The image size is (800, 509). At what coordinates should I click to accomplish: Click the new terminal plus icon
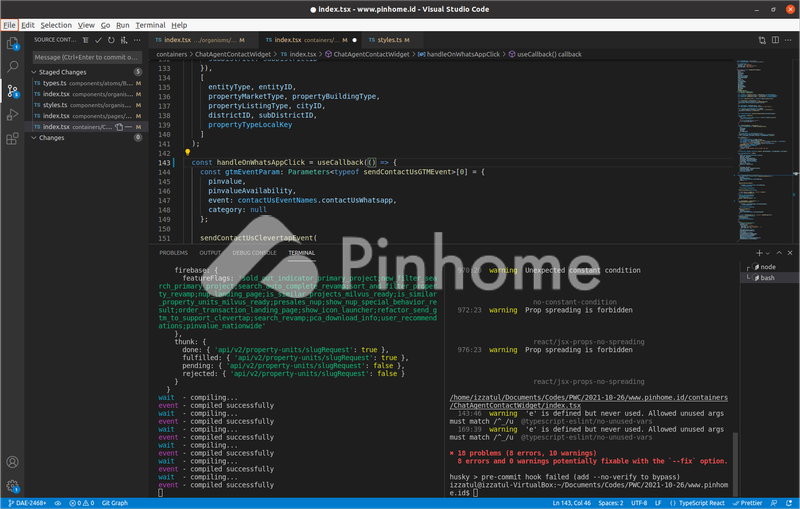tap(759, 253)
